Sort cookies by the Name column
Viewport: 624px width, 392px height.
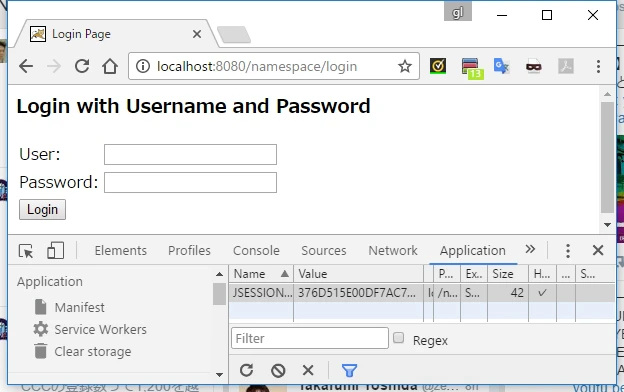point(261,274)
